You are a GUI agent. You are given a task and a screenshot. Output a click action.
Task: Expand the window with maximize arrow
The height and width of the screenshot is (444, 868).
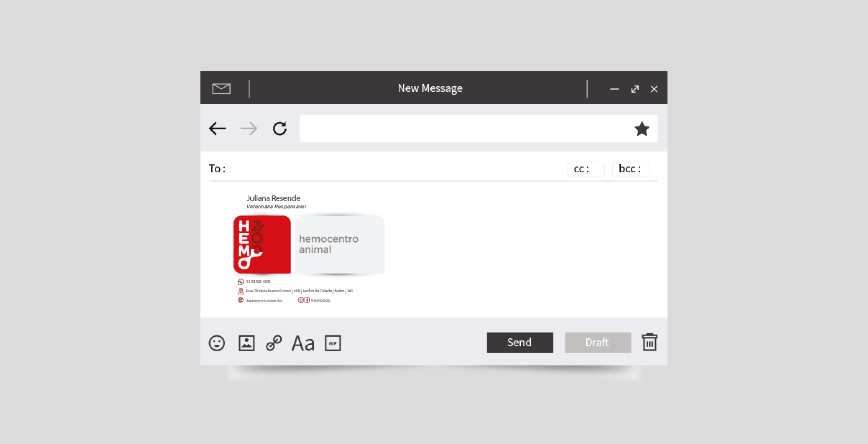[635, 89]
